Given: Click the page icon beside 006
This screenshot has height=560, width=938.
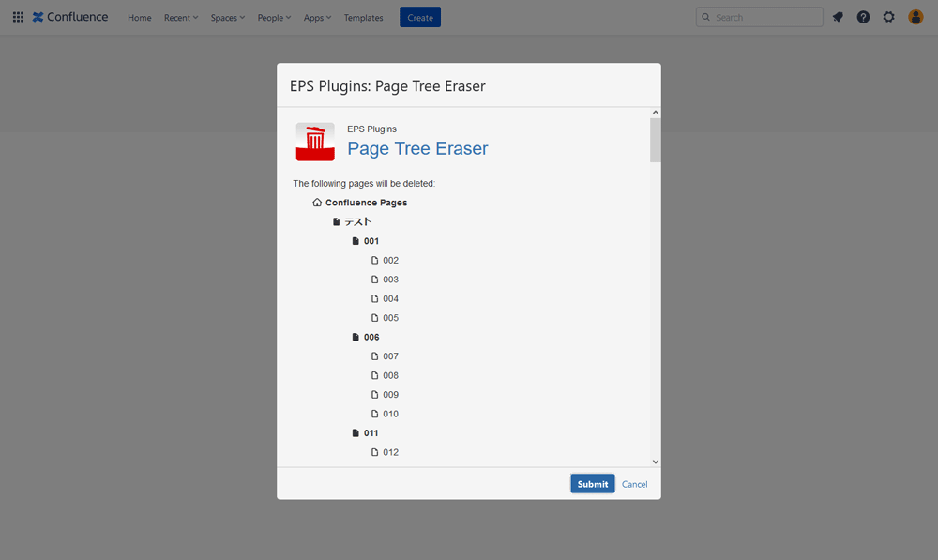Looking at the screenshot, I should point(356,337).
